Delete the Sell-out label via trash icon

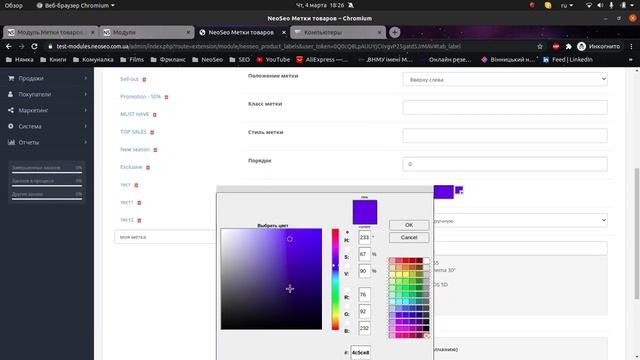tap(144, 80)
